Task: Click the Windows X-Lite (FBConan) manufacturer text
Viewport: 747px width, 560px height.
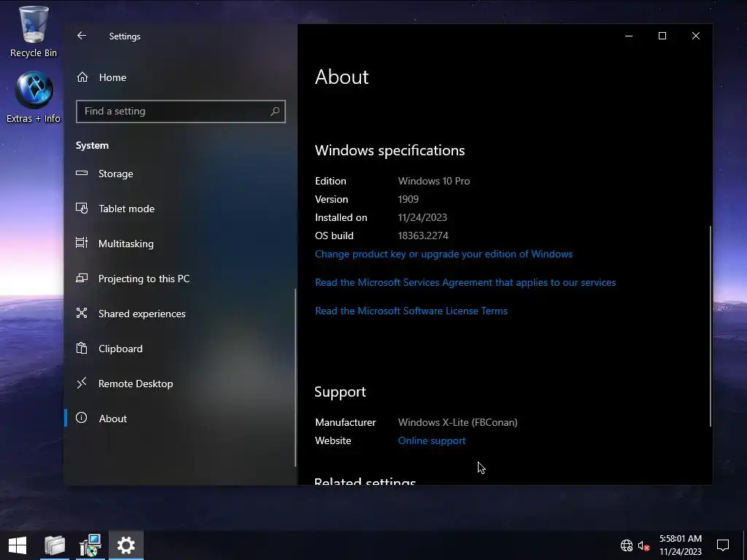Action: [x=458, y=422]
